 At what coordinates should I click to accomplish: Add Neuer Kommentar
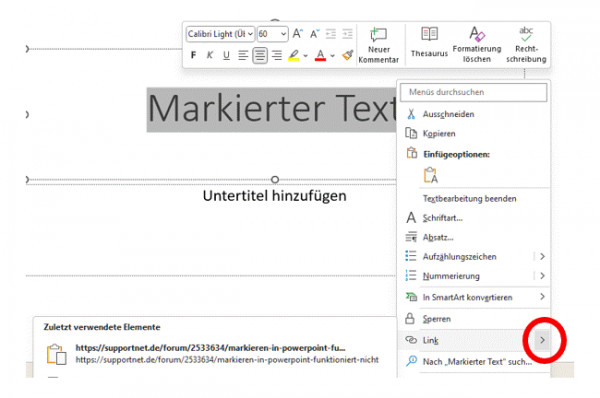click(x=378, y=45)
